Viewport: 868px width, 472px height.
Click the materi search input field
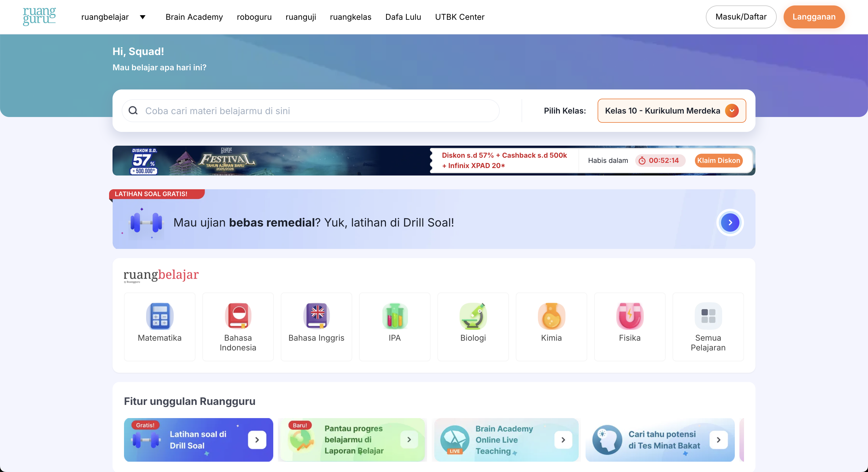[303, 110]
